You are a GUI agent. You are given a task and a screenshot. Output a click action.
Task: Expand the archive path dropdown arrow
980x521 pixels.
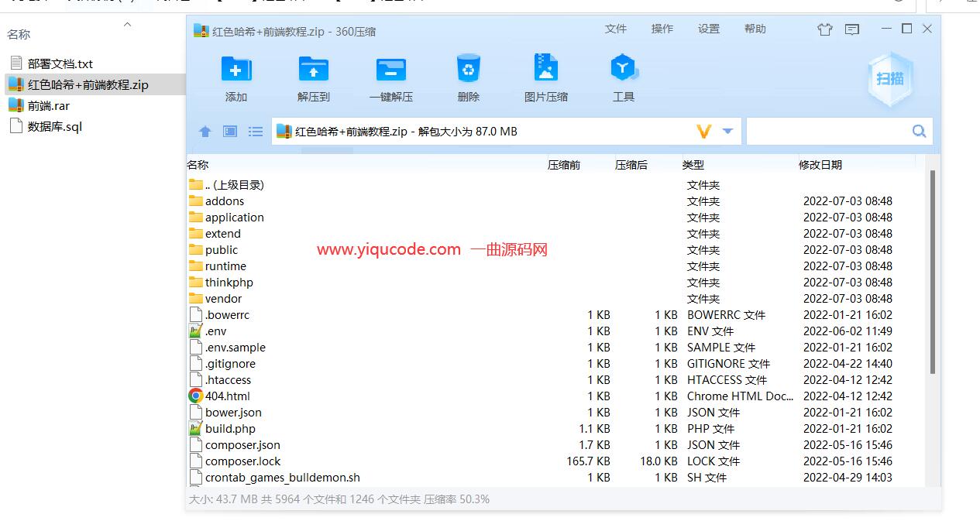click(727, 132)
